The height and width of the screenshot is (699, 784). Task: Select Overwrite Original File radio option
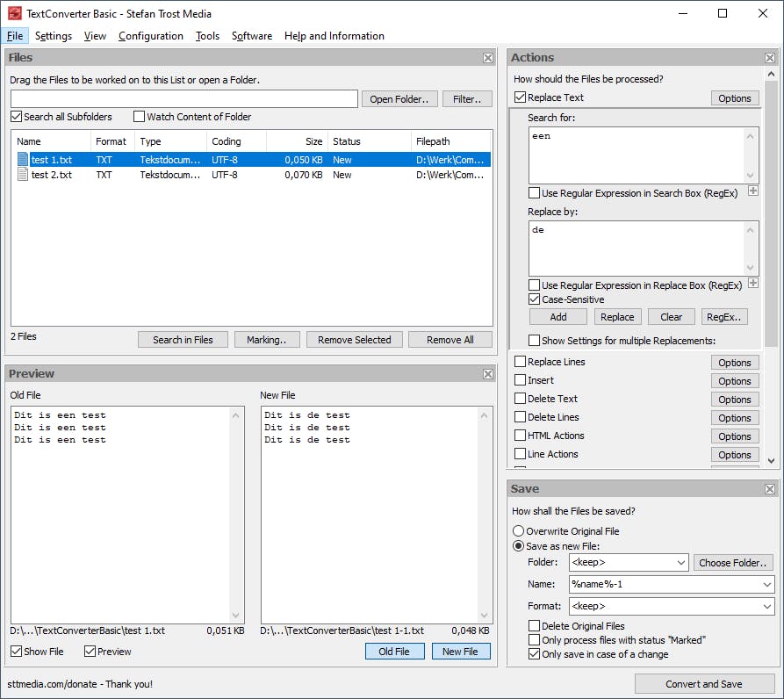click(519, 531)
